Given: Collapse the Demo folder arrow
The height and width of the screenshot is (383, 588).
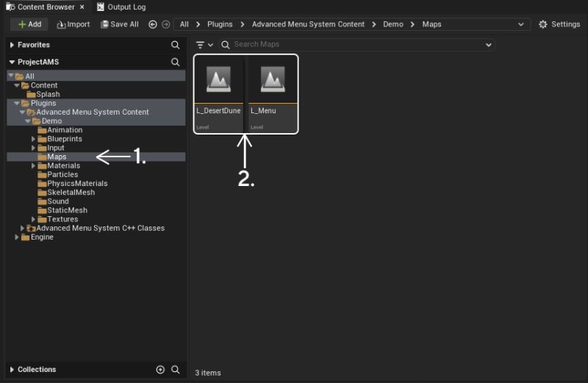Looking at the screenshot, I should click(x=28, y=121).
